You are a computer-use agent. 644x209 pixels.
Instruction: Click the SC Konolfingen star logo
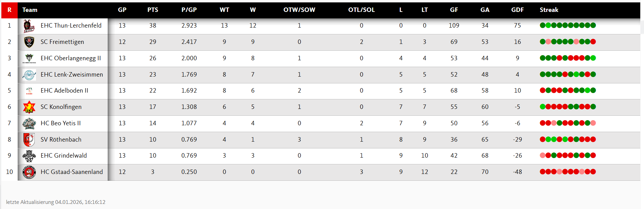click(29, 107)
